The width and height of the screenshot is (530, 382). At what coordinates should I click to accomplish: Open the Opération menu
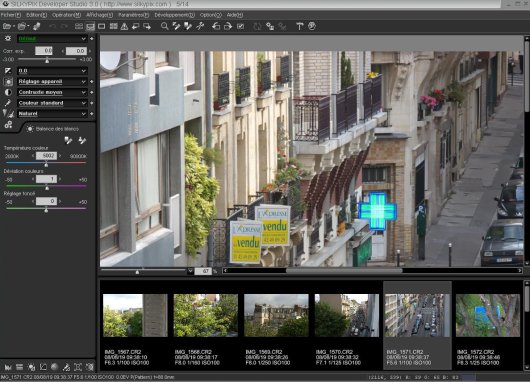pos(66,15)
